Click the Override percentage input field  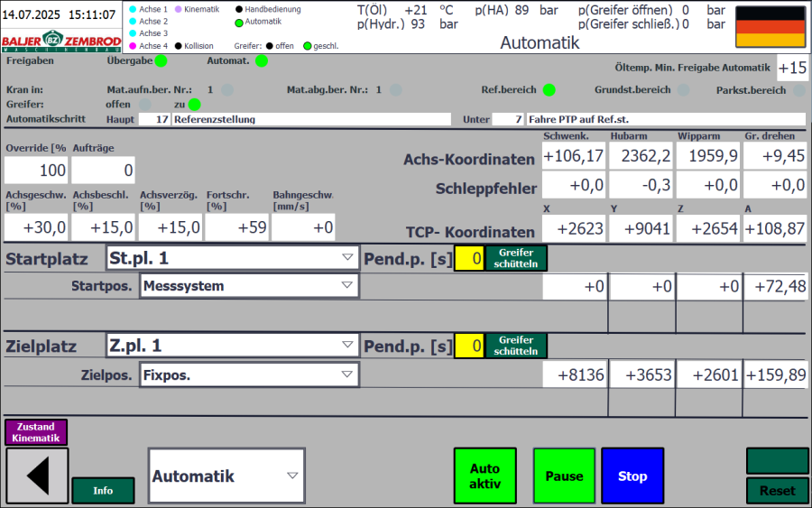click(36, 170)
